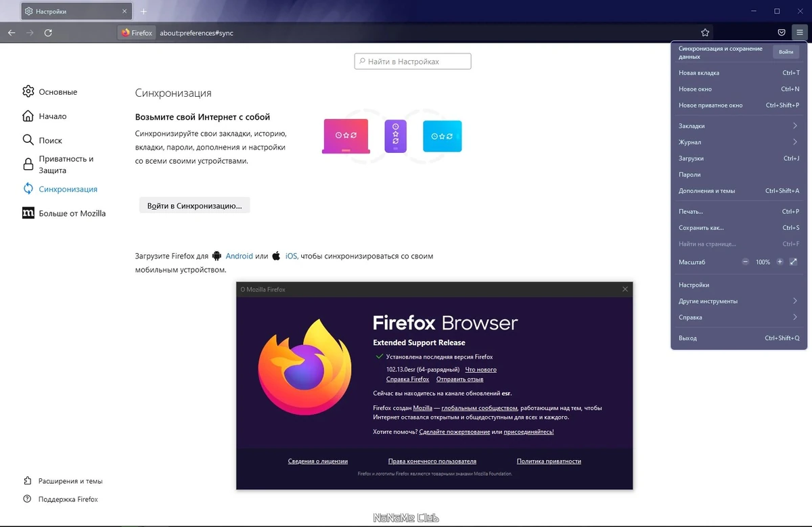This screenshot has width=812, height=527.
Task: Expand the Другие инструменты submenu
Action: 739,301
